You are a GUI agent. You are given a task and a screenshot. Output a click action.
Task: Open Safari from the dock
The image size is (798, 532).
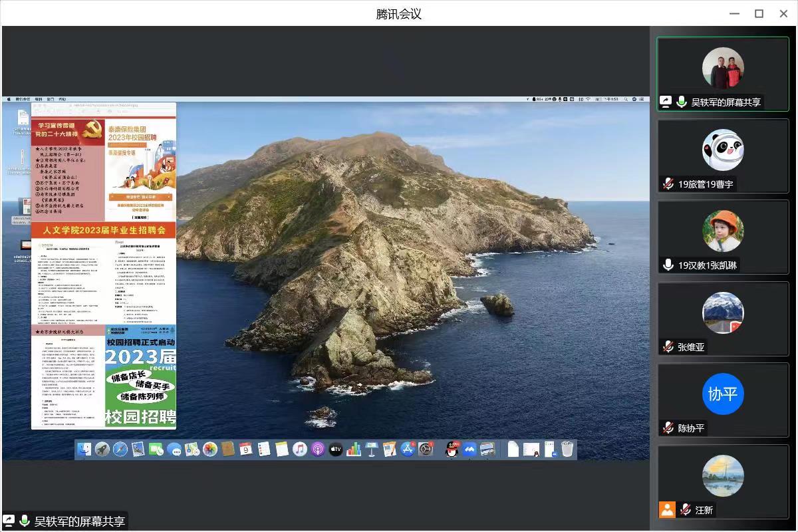pos(120,450)
